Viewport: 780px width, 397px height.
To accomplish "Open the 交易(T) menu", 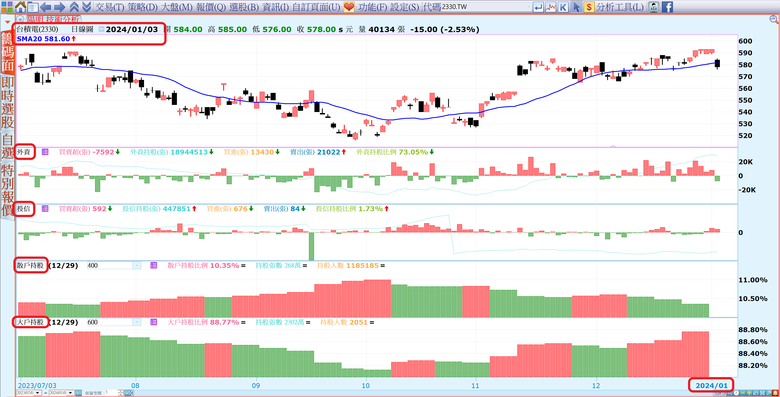I will coord(109,7).
